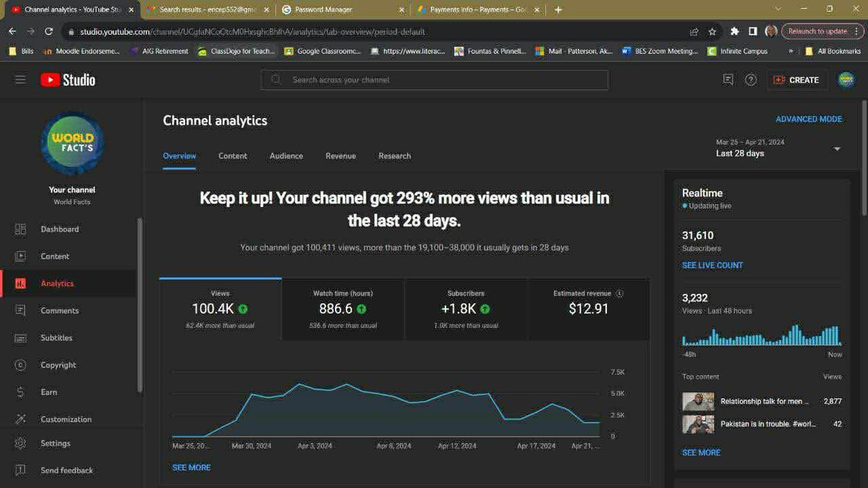Open the notifications/feedback icon beside help
Viewport: 868px width, 488px height.
coord(728,80)
